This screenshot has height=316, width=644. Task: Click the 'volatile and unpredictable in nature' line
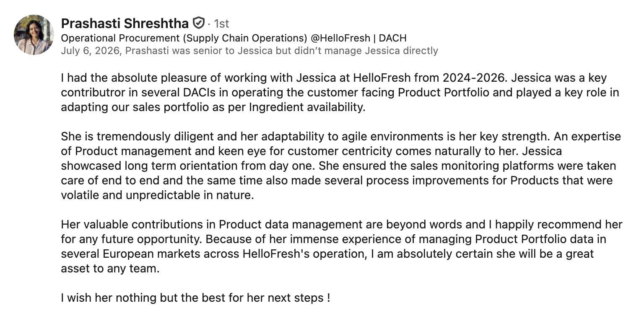[158, 195]
